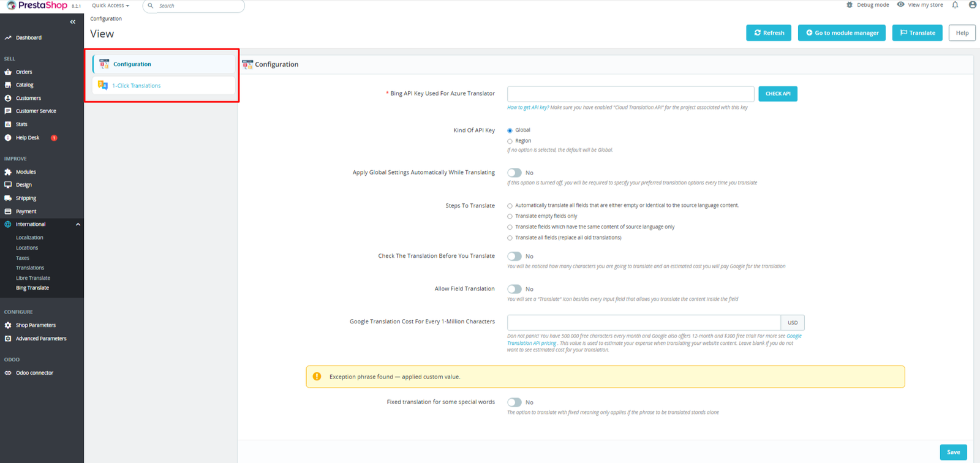
Task: Enable the Allow Field Translation toggle
Action: click(x=514, y=289)
